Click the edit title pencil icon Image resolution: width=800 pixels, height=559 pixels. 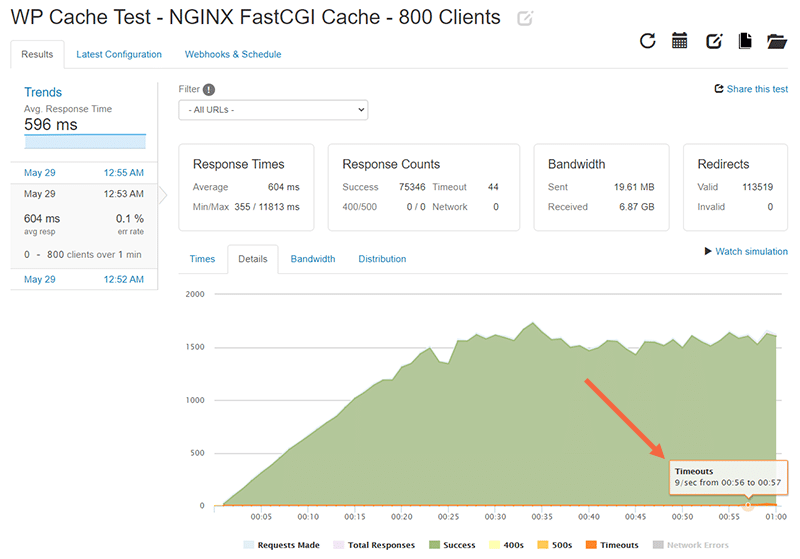(x=524, y=19)
